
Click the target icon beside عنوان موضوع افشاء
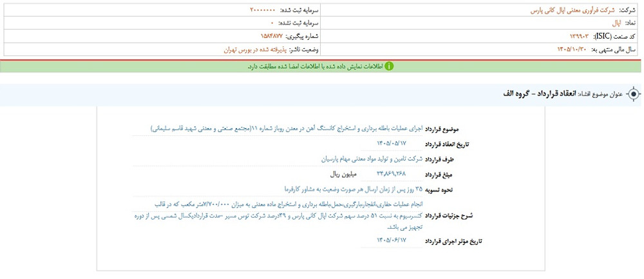pos(634,95)
